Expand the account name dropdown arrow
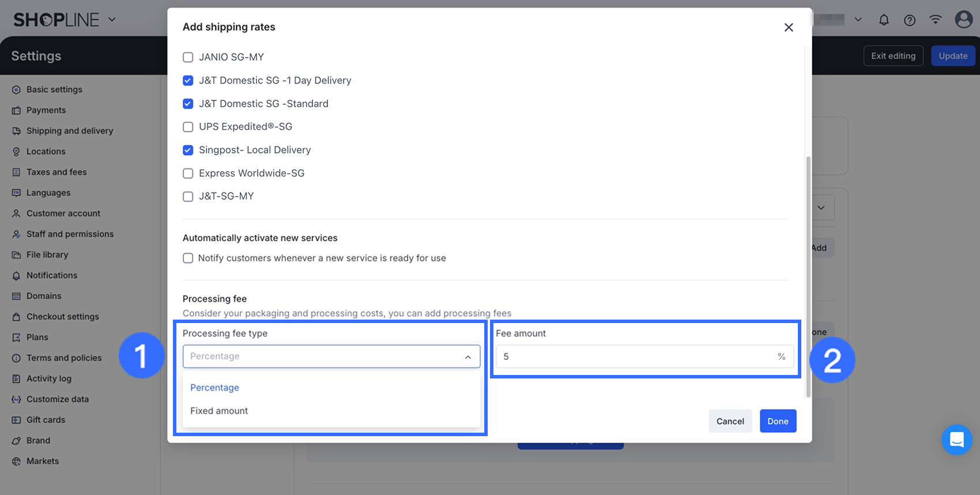 click(858, 20)
